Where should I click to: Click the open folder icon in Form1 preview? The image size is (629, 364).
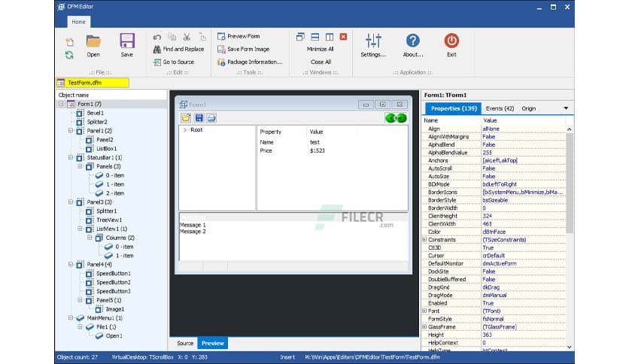click(x=186, y=118)
